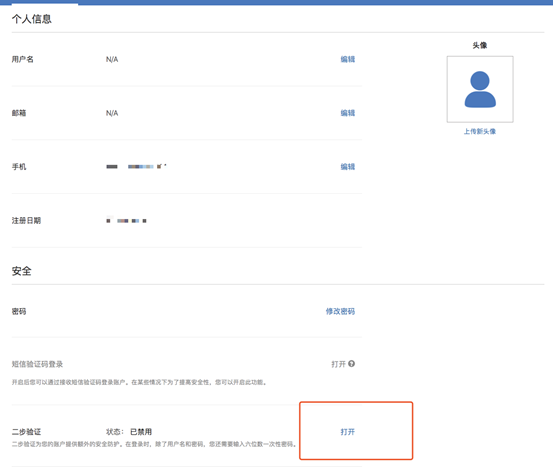Screen dimensions: 553x467
Task: Edit the 用户名 field via 编辑
Action: coord(347,59)
